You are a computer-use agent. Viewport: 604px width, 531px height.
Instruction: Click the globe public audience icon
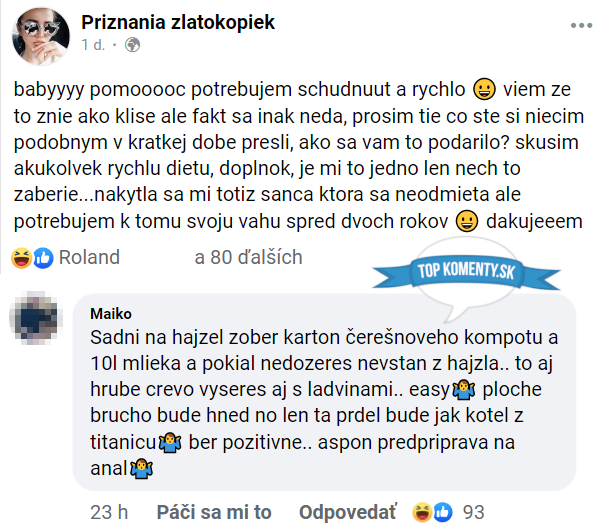coord(133,46)
